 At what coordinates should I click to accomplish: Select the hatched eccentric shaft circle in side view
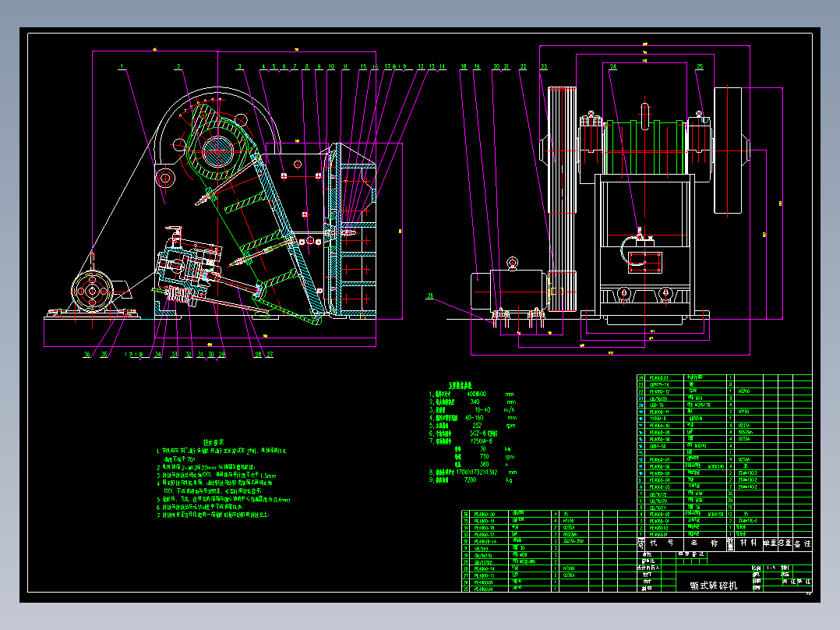pos(217,150)
